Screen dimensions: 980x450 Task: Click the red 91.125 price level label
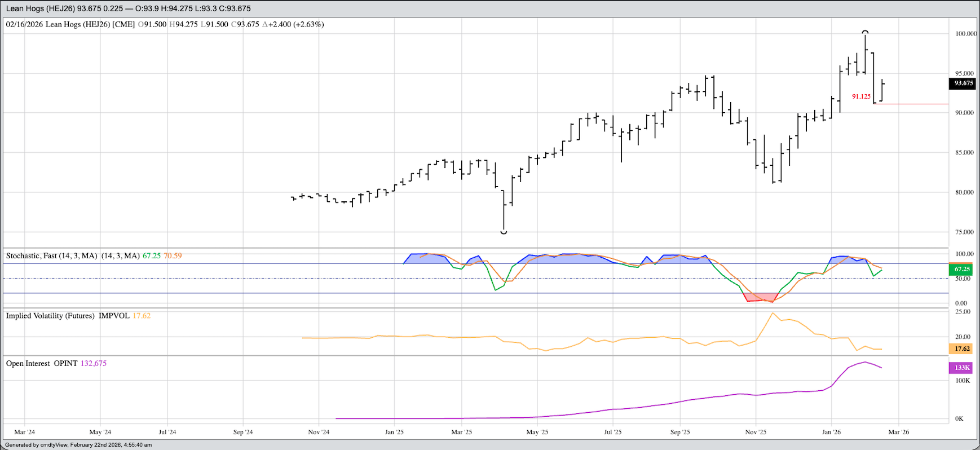point(861,96)
